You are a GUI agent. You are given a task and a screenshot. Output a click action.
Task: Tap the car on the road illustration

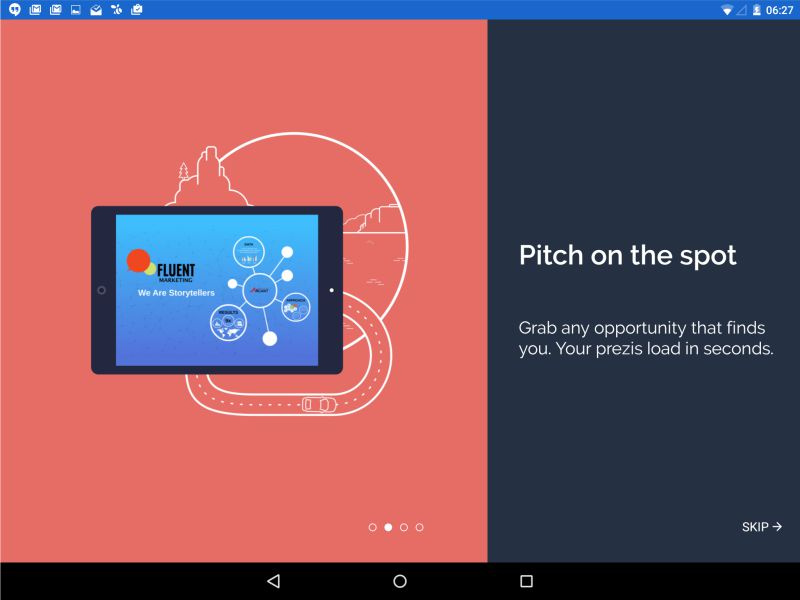[319, 405]
